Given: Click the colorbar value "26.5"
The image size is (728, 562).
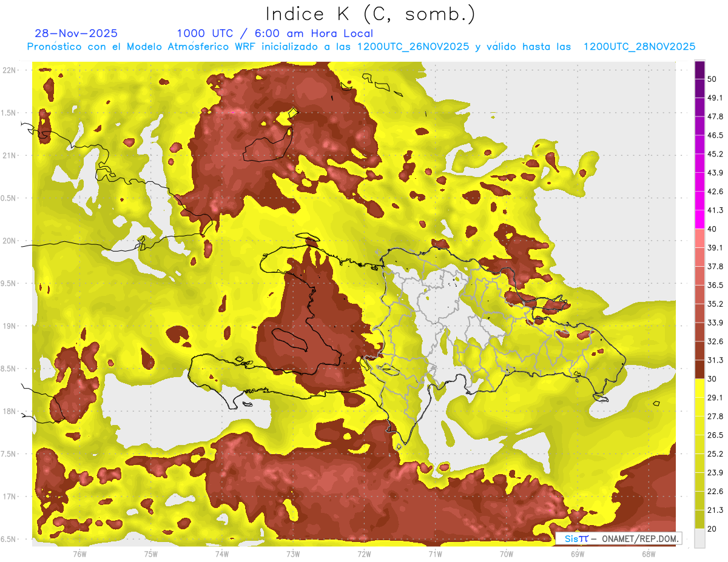Looking at the screenshot, I should pyautogui.click(x=715, y=435).
